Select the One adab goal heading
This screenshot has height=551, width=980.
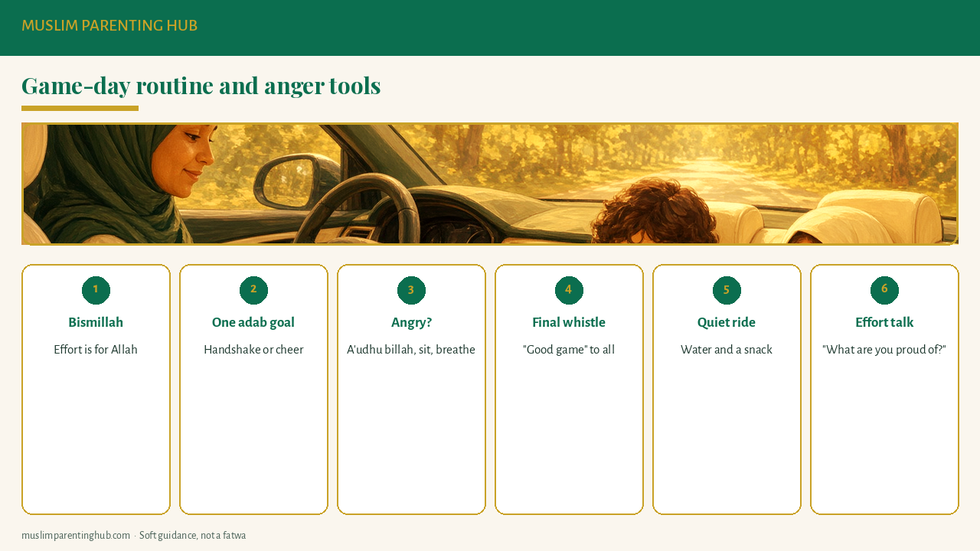tap(253, 322)
